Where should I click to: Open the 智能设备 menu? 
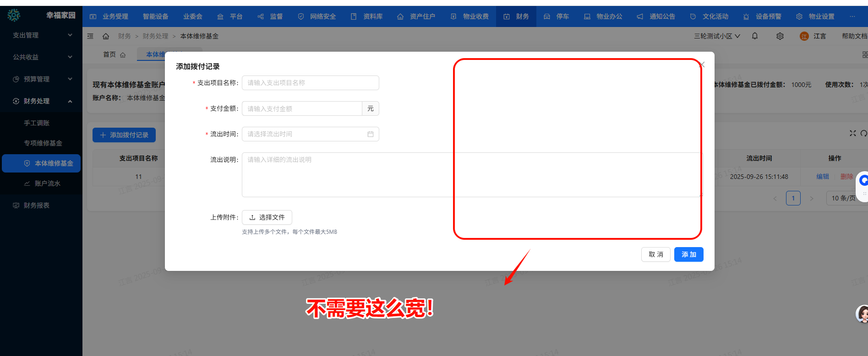(156, 16)
